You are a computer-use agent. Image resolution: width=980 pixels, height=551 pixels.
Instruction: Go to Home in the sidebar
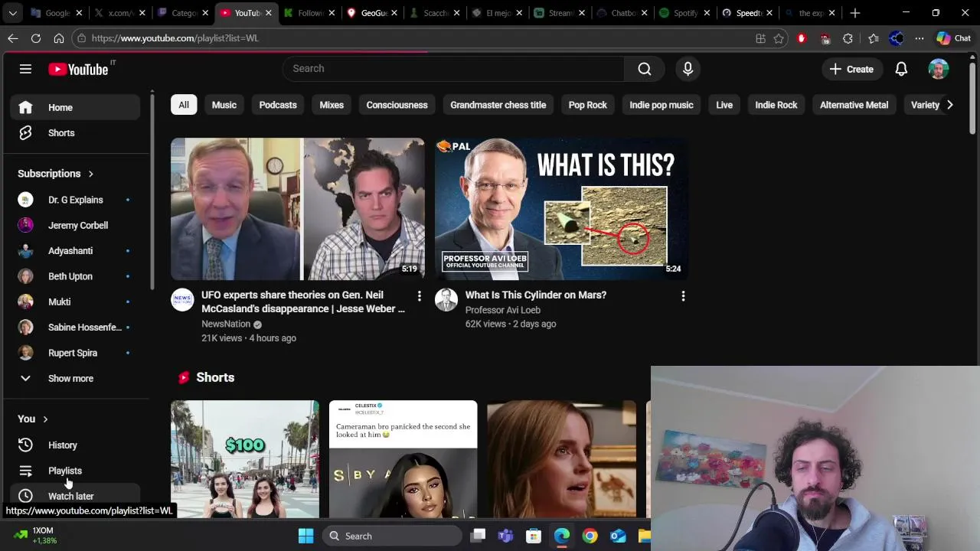75,107
